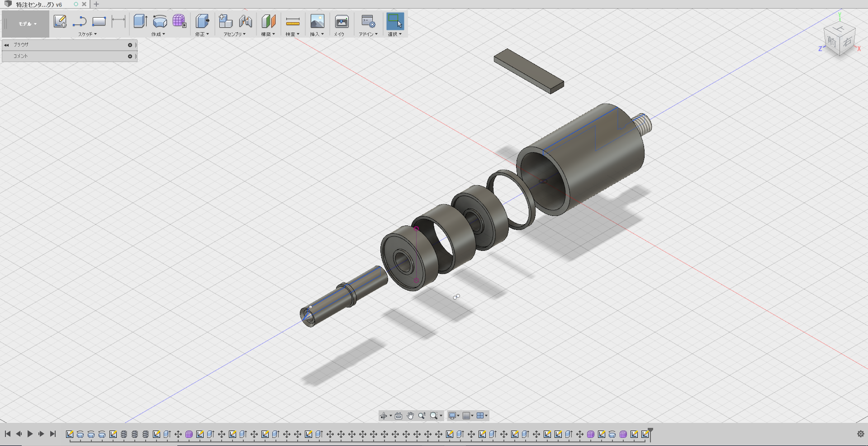868x446 pixels.
Task: Click the Offset Plane construct icon
Action: pos(268,21)
